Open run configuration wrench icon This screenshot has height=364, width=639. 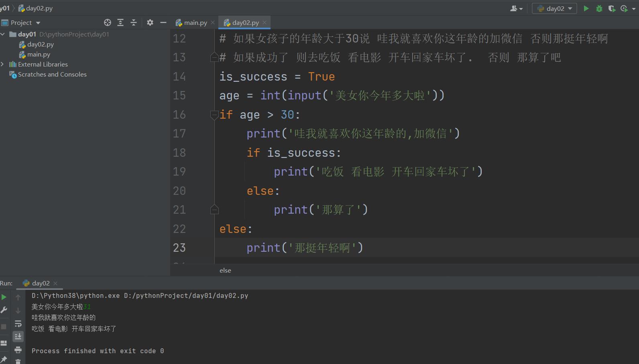pyautogui.click(x=4, y=310)
